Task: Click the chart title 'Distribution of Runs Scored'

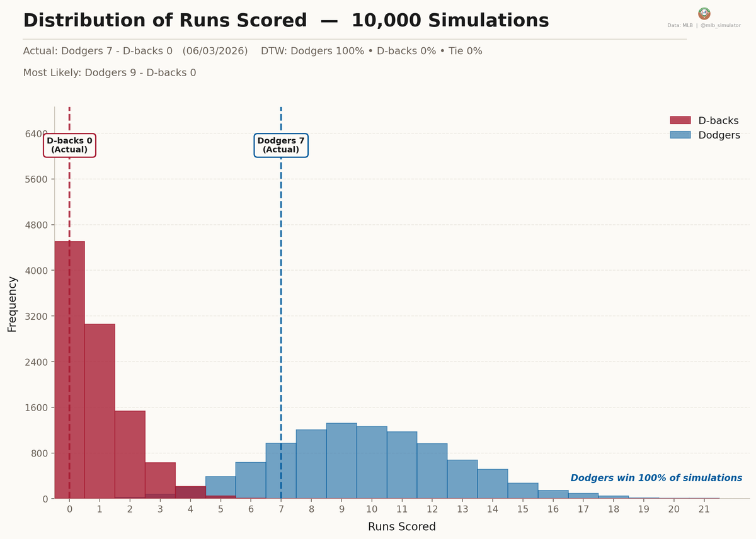Action: (165, 21)
